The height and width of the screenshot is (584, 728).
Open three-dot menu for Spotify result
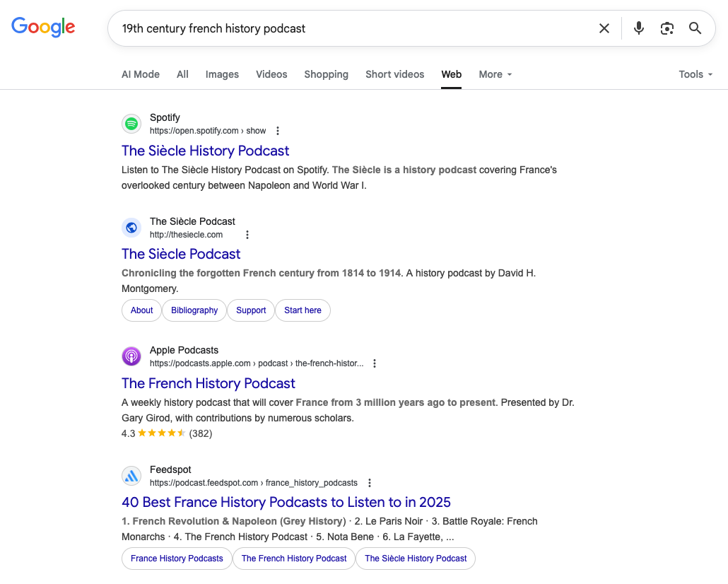coord(278,131)
